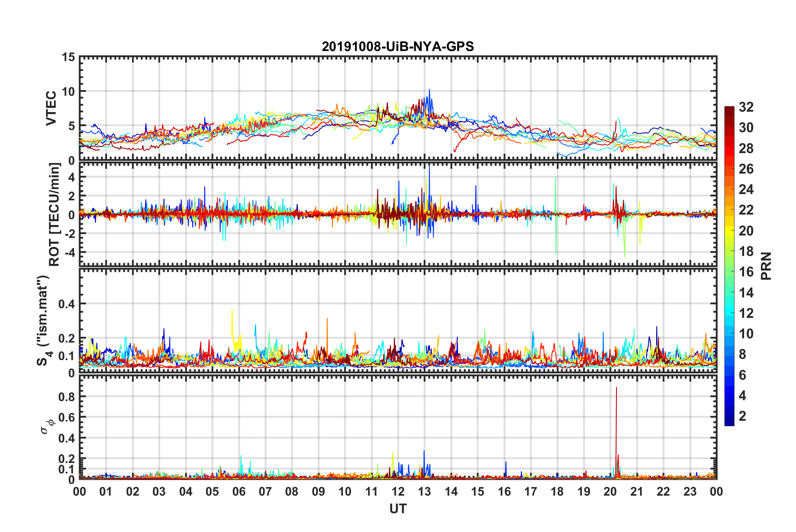Image resolution: width=796 pixels, height=532 pixels.
Task: Click the S4 ("ism.mat") axis label
Action: pos(43,320)
